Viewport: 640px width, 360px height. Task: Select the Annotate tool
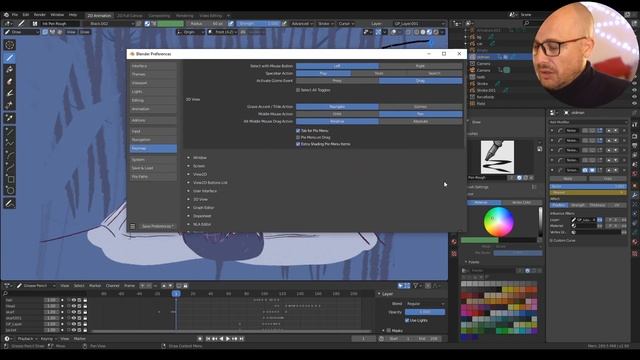pyautogui.click(x=9, y=203)
